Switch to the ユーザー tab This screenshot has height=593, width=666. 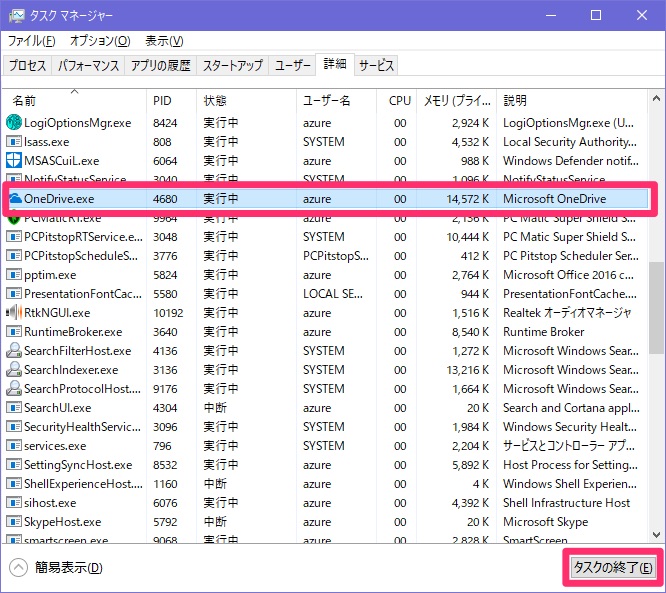pyautogui.click(x=293, y=65)
